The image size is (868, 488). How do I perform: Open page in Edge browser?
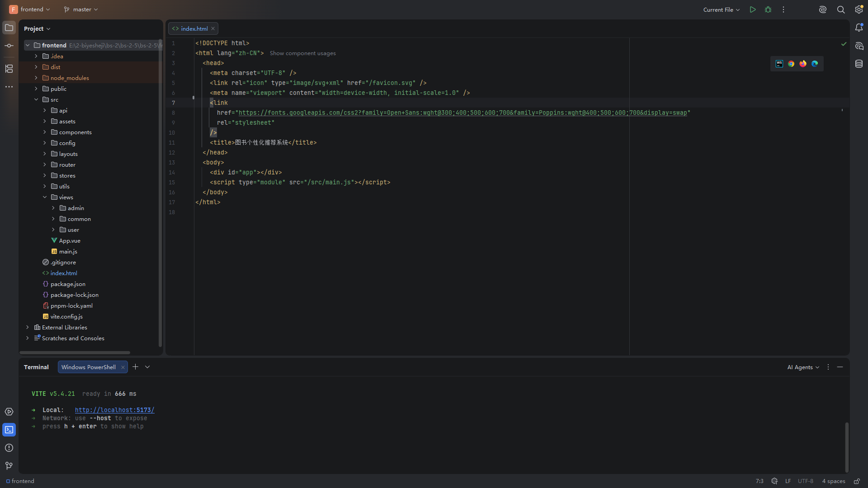815,64
